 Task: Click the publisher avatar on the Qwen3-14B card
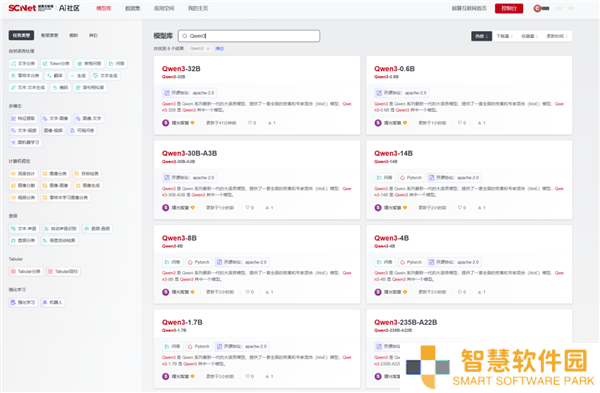coord(378,208)
